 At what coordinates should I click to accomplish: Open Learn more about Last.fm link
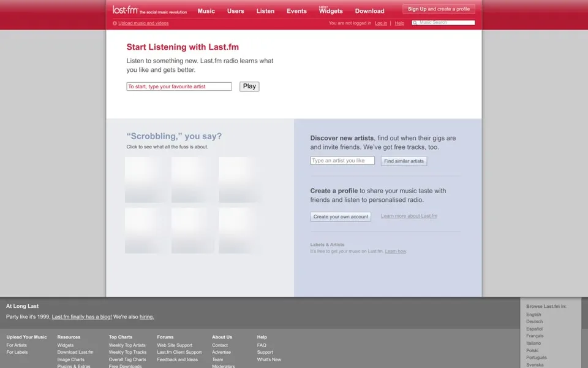point(409,216)
